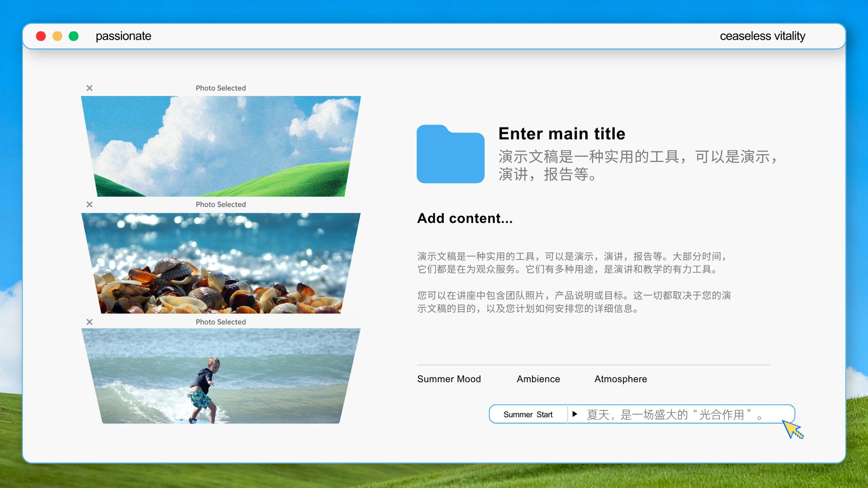The height and width of the screenshot is (488, 868).
Task: Click the paragraph starting 您可以在讲座中包含团队照片
Action: click(574, 302)
